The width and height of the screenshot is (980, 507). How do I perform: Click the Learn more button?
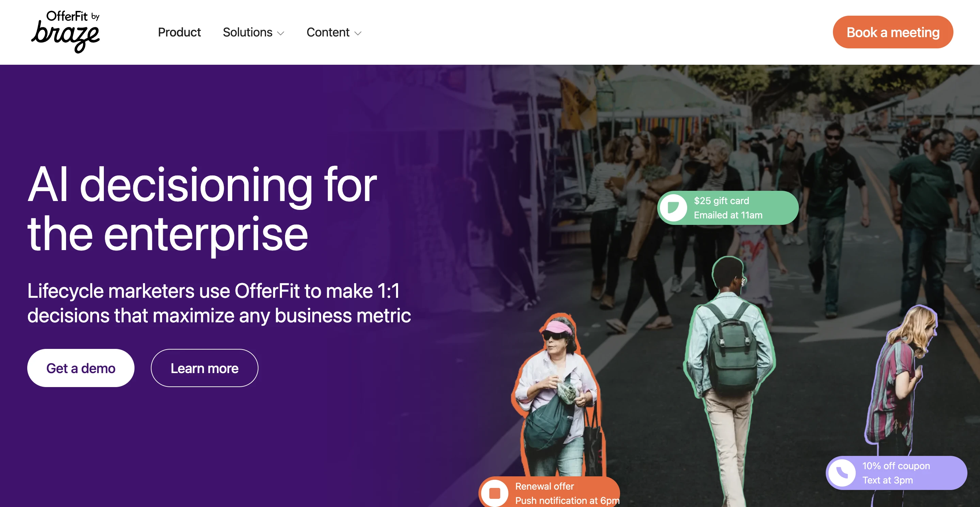(204, 368)
